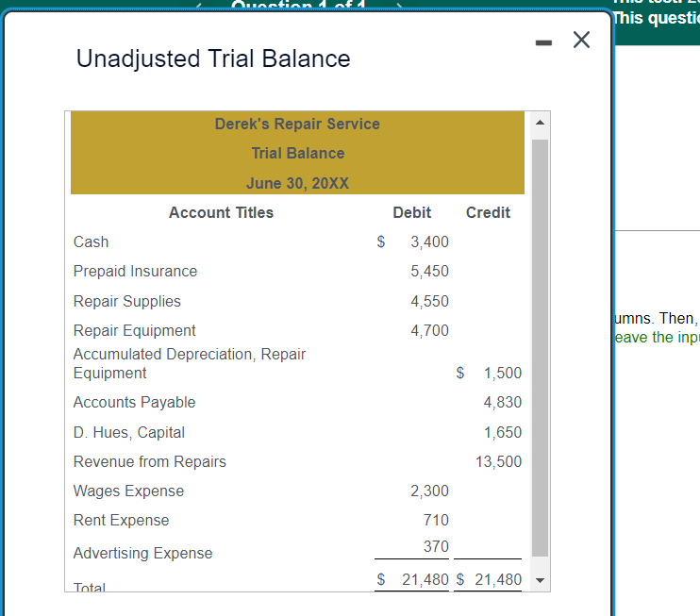Click the scrollbar down arrow in trial balance

(540, 580)
